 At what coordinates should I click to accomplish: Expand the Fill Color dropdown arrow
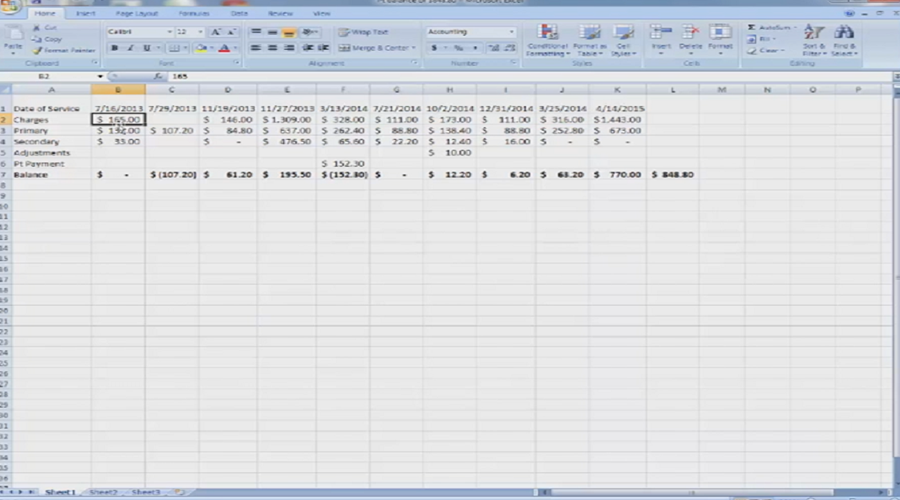(211, 48)
